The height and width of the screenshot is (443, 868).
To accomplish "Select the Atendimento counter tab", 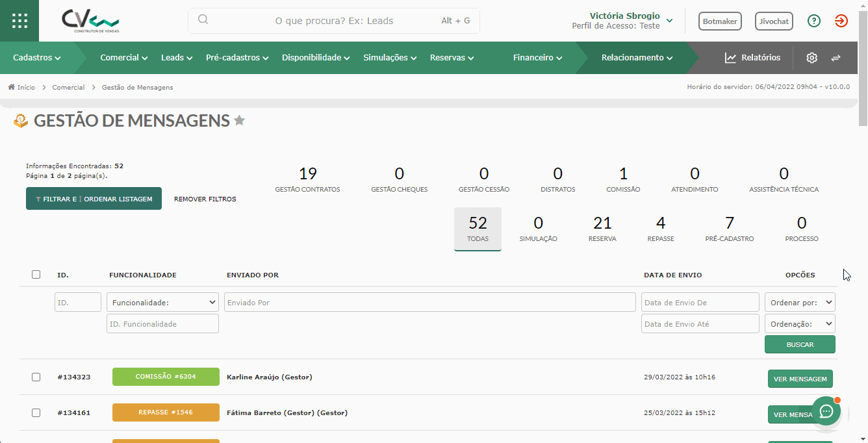I will tap(695, 179).
